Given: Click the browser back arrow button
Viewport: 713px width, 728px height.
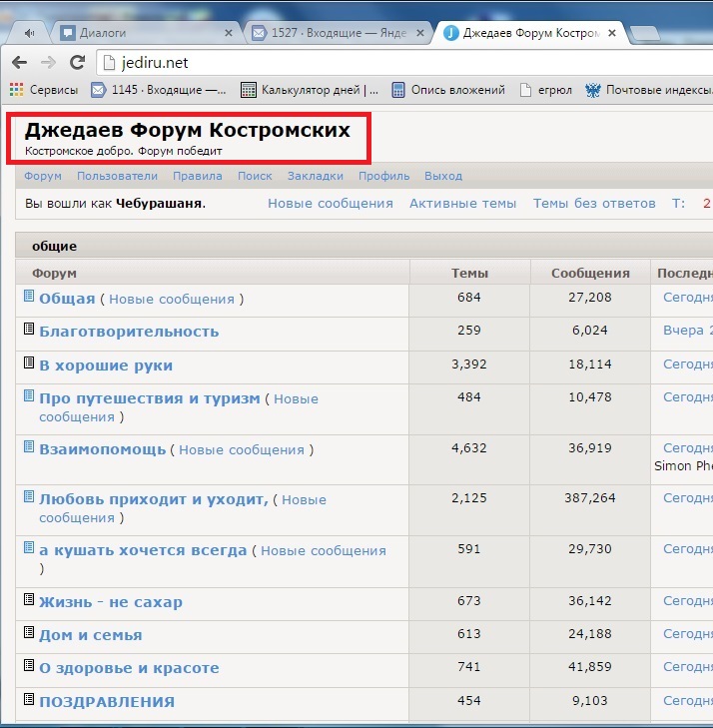Looking at the screenshot, I should (20, 63).
